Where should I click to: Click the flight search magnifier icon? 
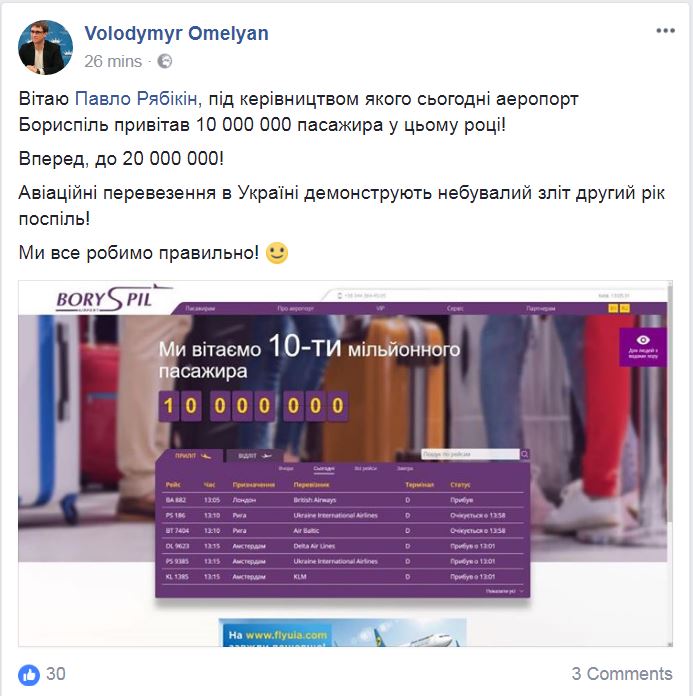(524, 454)
